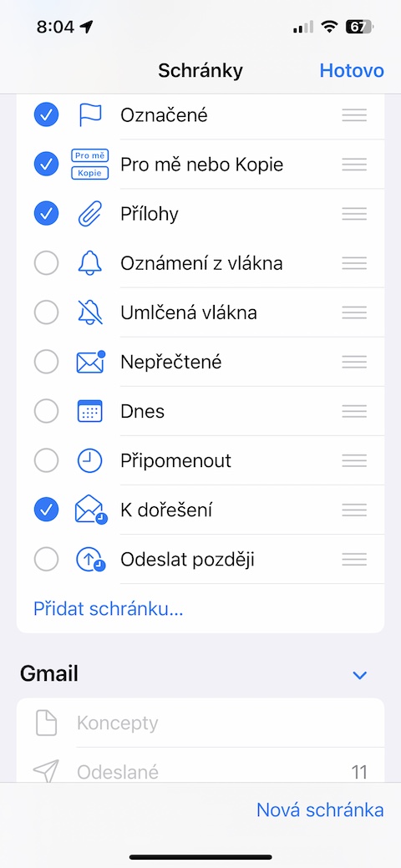The height and width of the screenshot is (868, 401).
Task: Uncheck the Označené mailbox checkbox
Action: click(x=47, y=115)
